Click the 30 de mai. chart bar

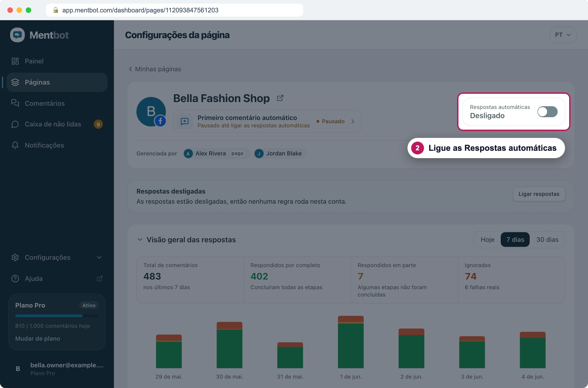(229, 345)
